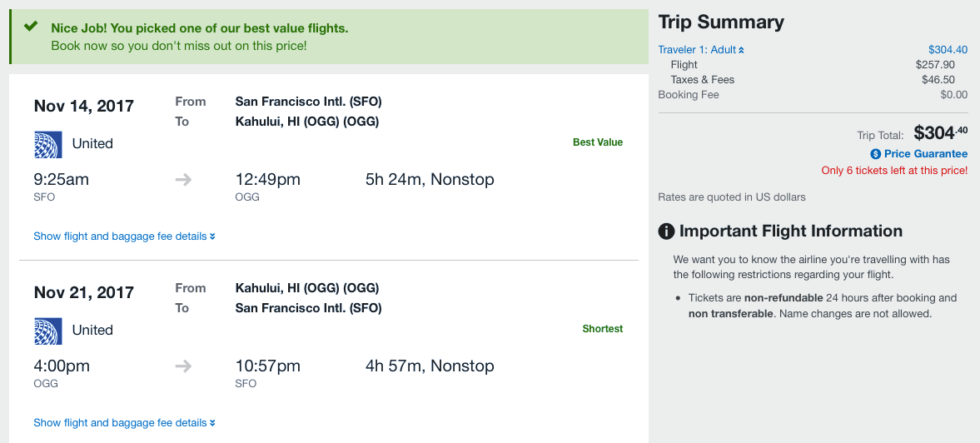Click the Best Value label
The width and height of the screenshot is (980, 443).
point(597,142)
